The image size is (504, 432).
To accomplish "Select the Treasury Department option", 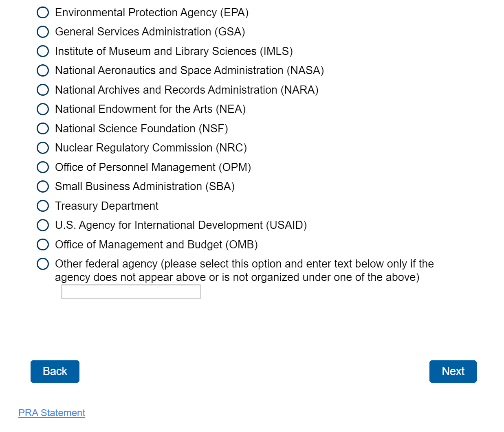I will click(43, 206).
